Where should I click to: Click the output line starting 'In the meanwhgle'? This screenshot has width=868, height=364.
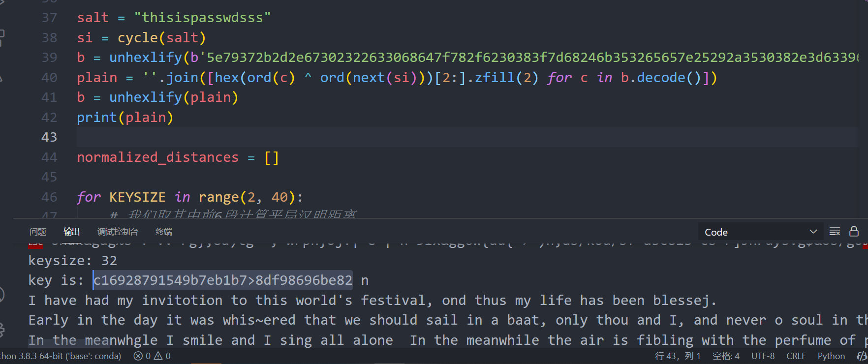(448, 340)
